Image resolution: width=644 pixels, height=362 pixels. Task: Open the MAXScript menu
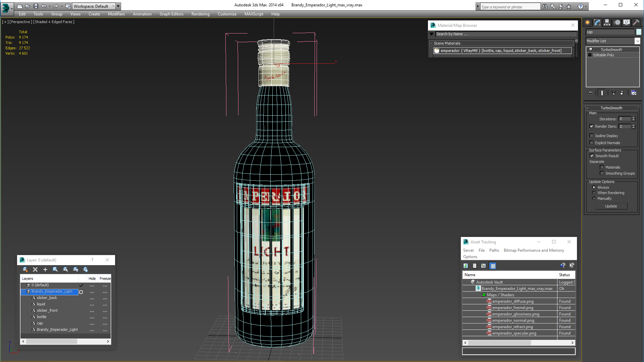pos(254,14)
